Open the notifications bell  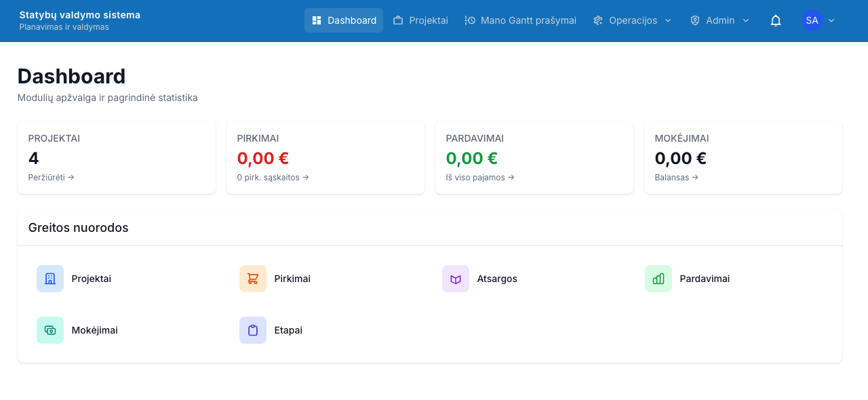click(776, 20)
